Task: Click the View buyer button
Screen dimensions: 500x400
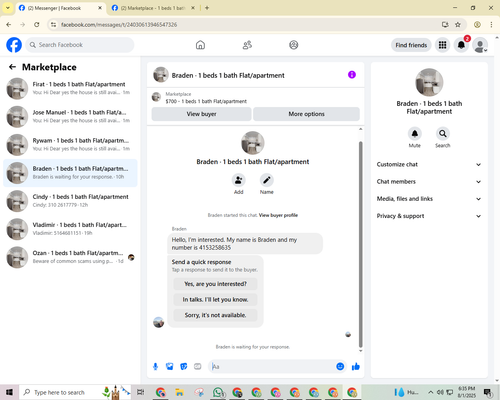Action: (x=201, y=114)
